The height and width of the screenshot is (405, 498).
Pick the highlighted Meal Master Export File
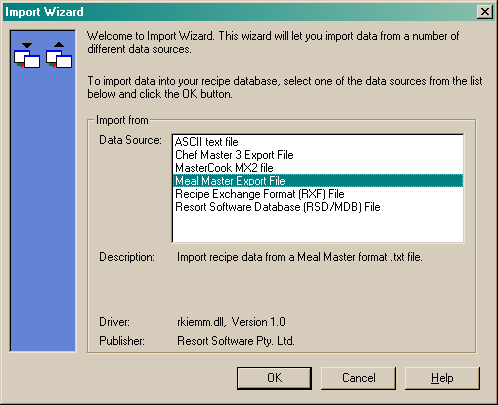[318, 181]
